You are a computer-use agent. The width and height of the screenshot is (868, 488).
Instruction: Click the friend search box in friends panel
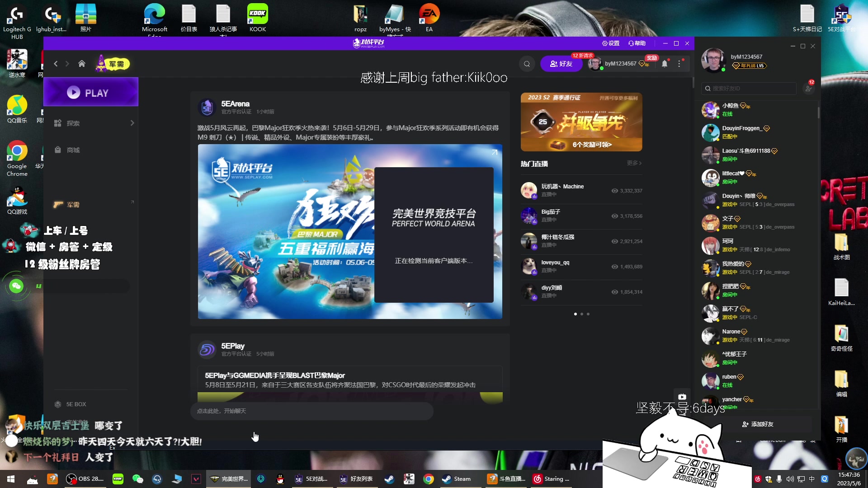point(749,89)
